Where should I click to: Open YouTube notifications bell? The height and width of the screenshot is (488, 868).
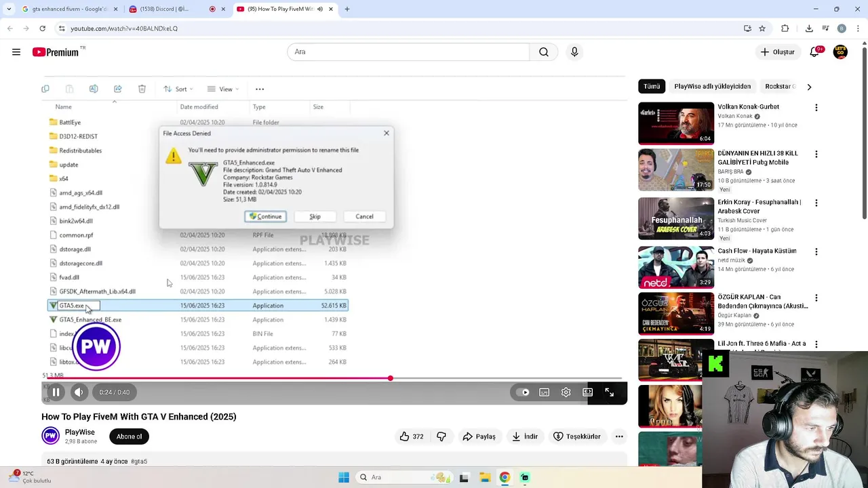coord(815,52)
